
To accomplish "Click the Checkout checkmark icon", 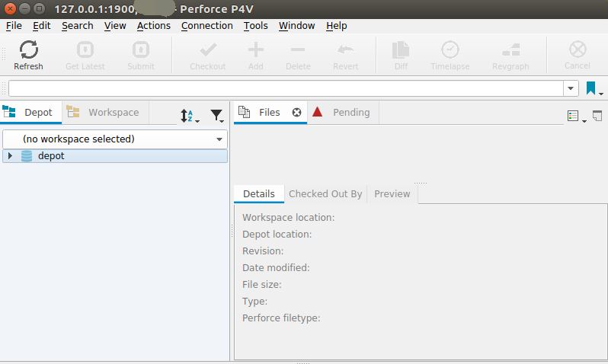I will [208, 49].
